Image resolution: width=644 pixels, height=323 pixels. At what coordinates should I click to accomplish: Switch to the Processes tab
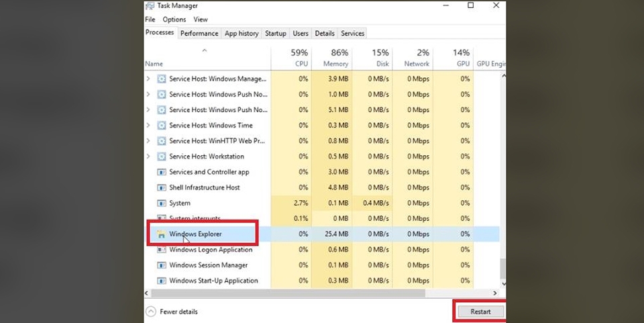(x=160, y=32)
